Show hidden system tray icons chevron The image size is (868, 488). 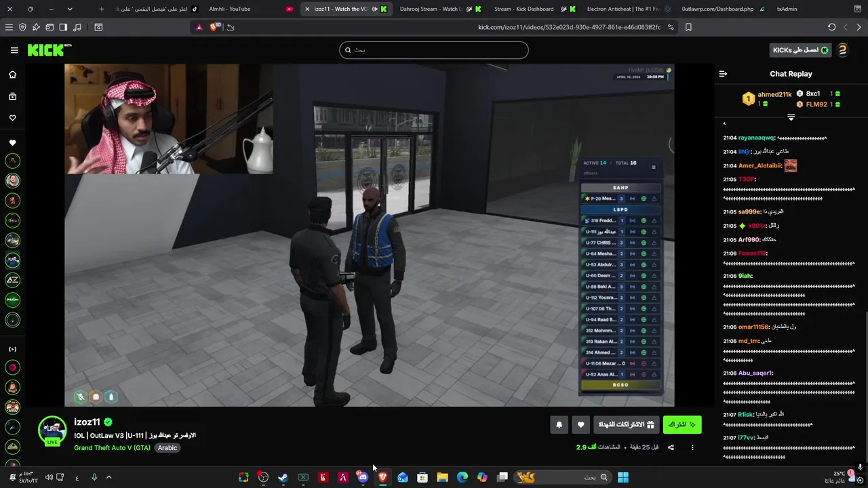click(108, 477)
